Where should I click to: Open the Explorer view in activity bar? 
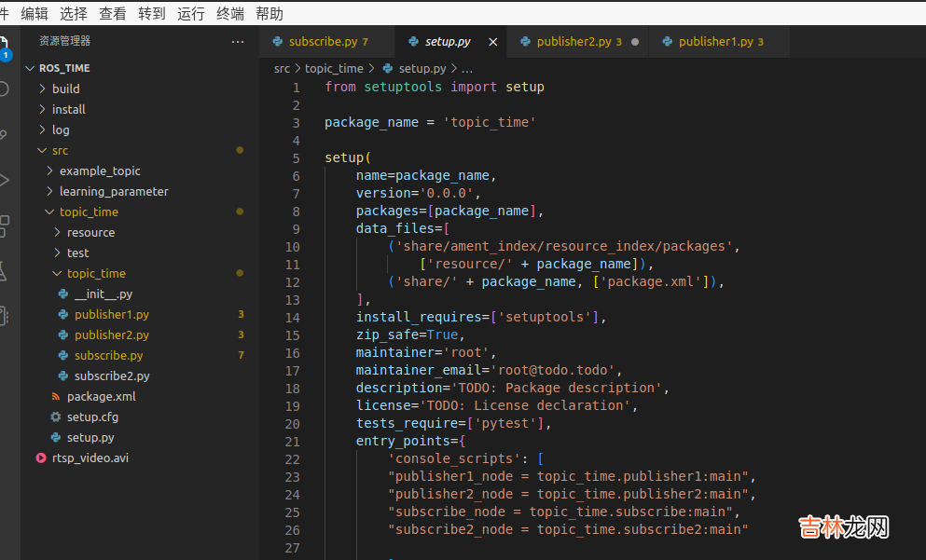4,44
